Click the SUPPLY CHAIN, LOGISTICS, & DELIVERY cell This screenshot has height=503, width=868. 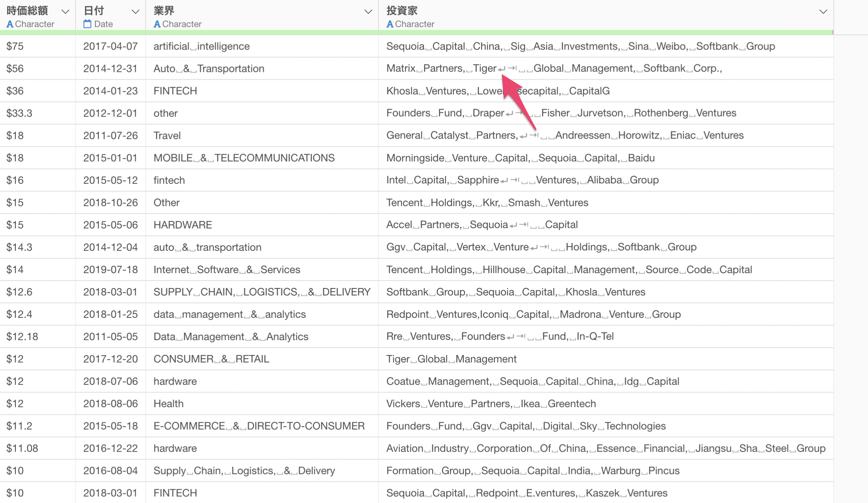click(262, 292)
